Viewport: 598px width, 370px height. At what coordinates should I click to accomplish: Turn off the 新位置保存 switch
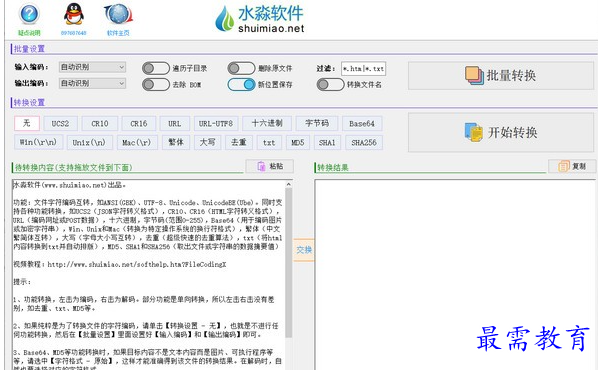241,84
